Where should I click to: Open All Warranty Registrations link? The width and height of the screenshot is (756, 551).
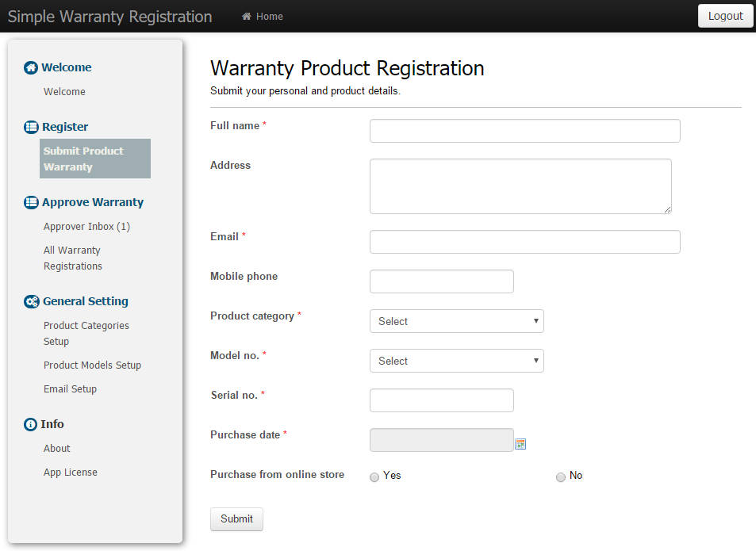tap(73, 258)
